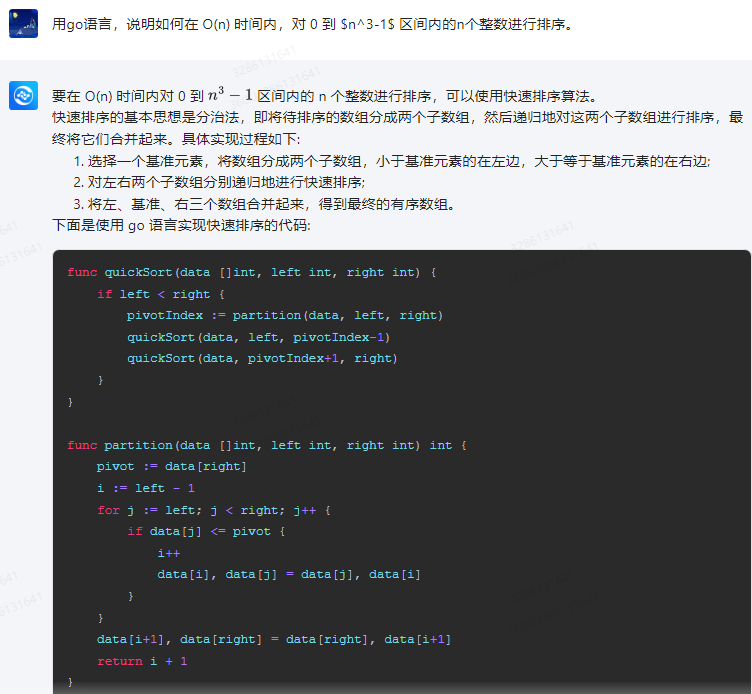Click the func partition signature line
This screenshot has height=694, width=752.
tap(267, 445)
